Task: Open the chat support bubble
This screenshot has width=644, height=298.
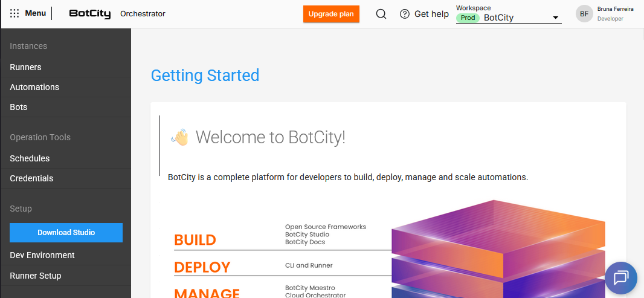Action: point(621,278)
